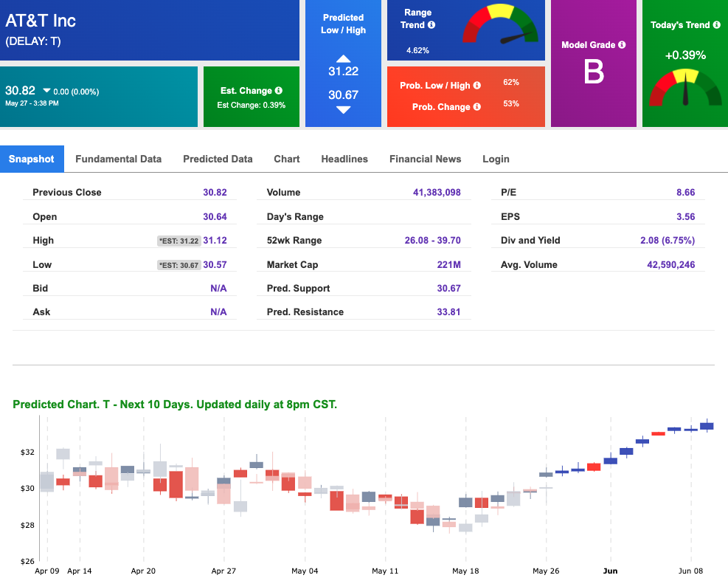Click the (DELAY: T) ticker label
This screenshot has height=578, width=728.
(33, 41)
